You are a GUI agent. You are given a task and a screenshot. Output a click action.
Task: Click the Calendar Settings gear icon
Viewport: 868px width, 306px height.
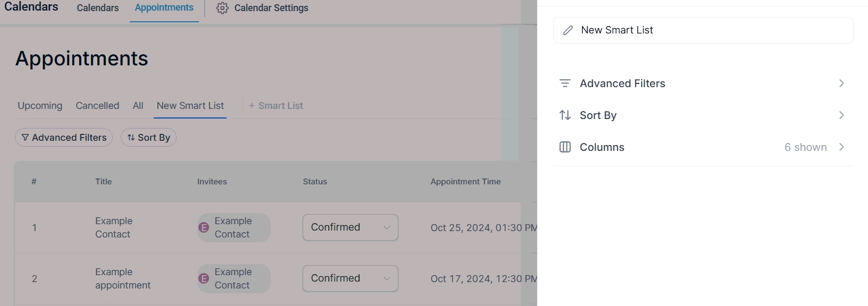coord(222,8)
